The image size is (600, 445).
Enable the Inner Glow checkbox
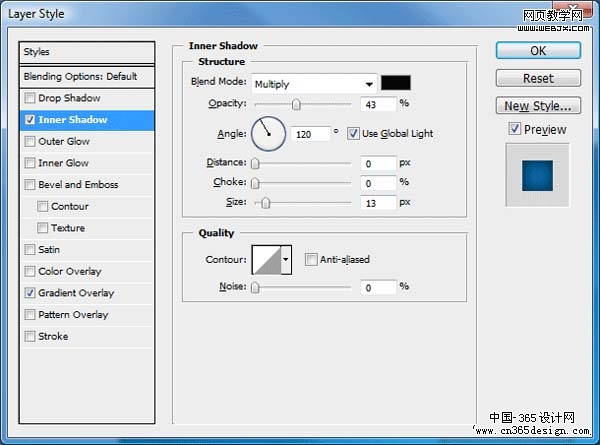[x=29, y=163]
